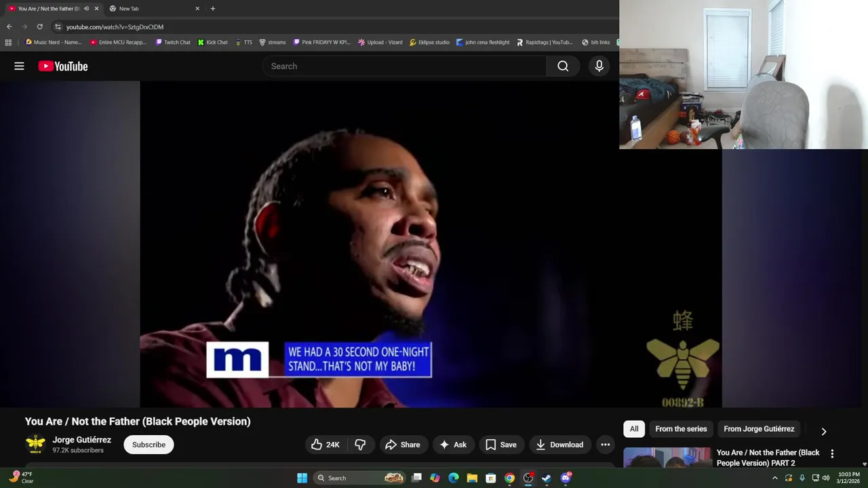This screenshot has height=488, width=868.
Task: Show hidden system tray icons
Action: (775, 478)
